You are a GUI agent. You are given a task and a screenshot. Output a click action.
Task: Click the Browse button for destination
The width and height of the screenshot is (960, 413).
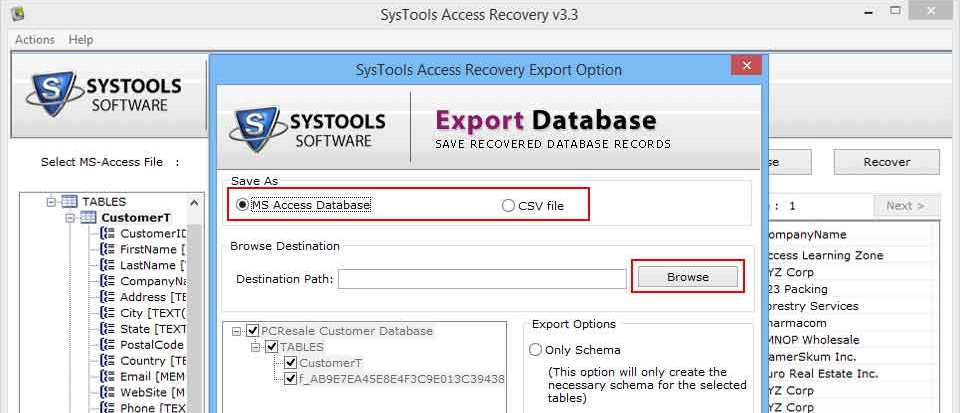(688, 277)
